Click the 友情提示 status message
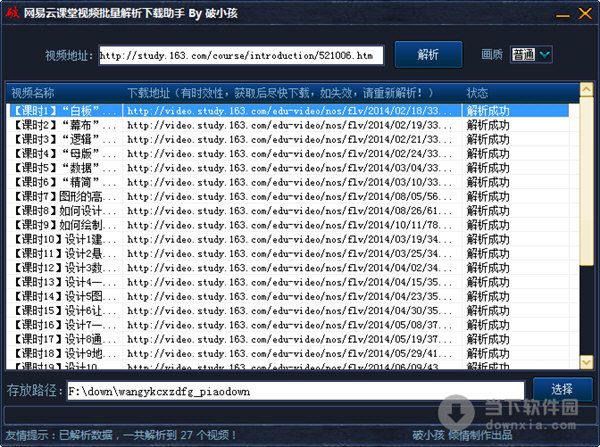 click(x=121, y=435)
